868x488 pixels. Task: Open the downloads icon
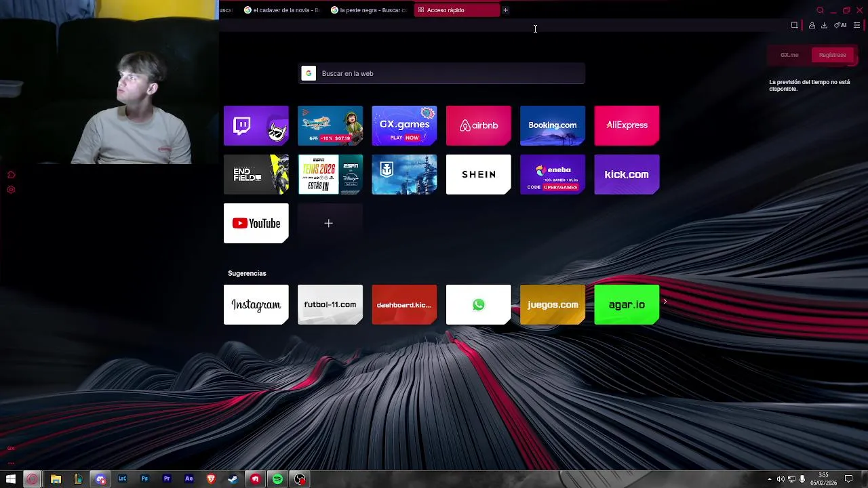pos(824,25)
